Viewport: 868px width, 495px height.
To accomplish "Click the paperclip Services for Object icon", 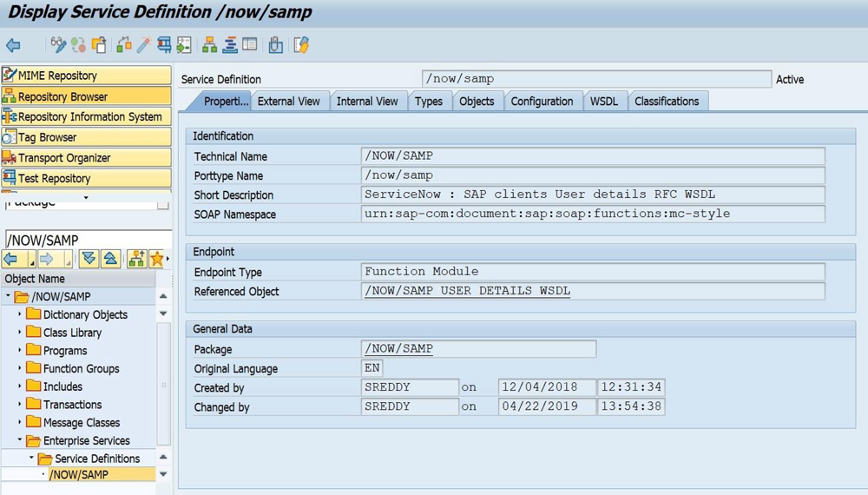I will click(x=275, y=45).
